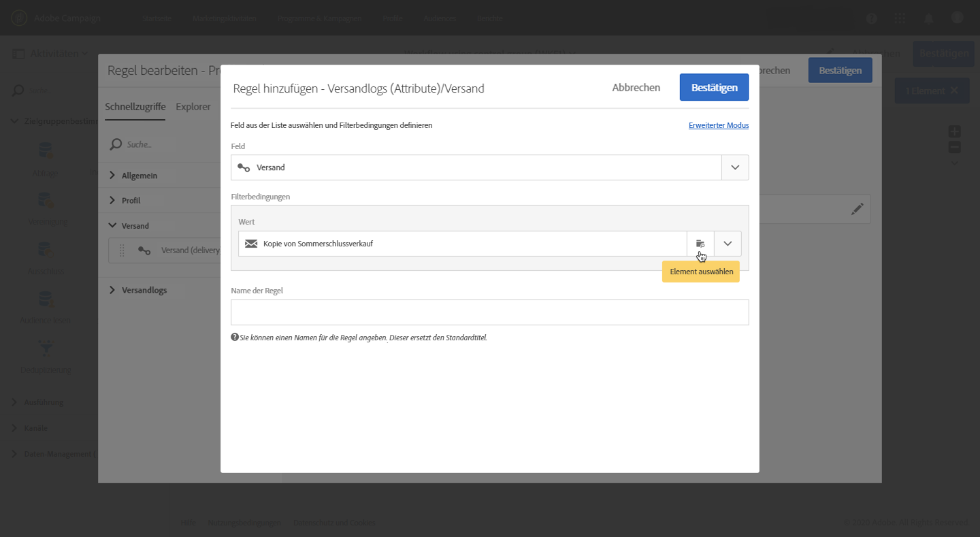Click the pencil edit icon
Viewport: 980px width, 537px height.
pos(857,209)
